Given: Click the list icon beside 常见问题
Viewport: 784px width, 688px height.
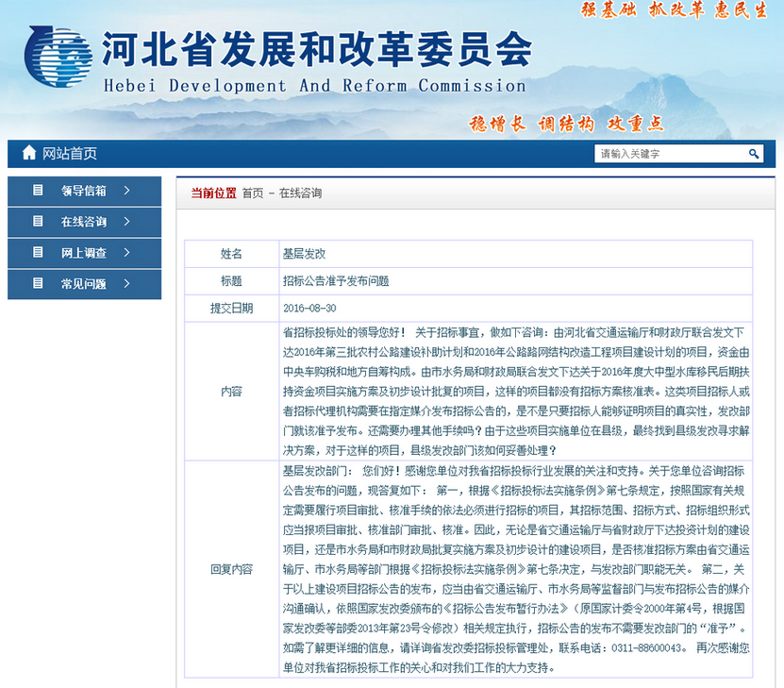Looking at the screenshot, I should (x=38, y=283).
